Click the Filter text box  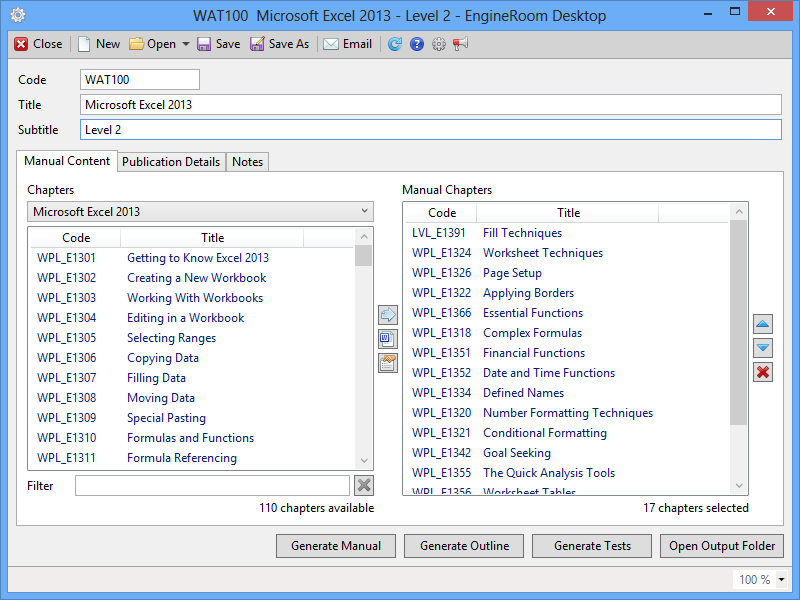(x=212, y=485)
